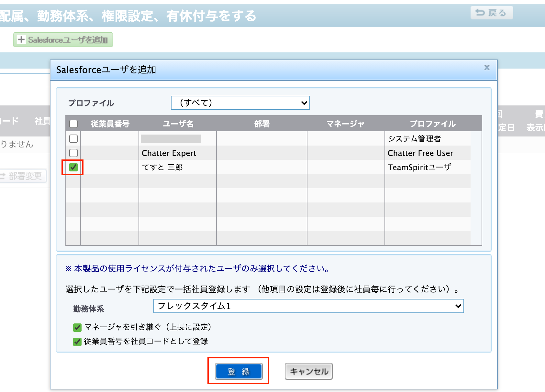Toggle the select-all checkbox in table header
The width and height of the screenshot is (545, 392).
(x=73, y=124)
